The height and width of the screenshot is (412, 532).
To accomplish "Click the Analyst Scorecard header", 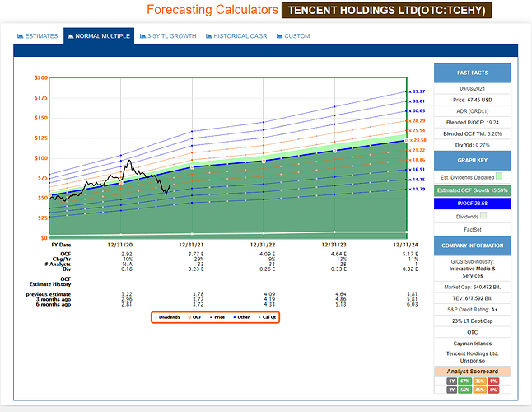I will pyautogui.click(x=472, y=372).
